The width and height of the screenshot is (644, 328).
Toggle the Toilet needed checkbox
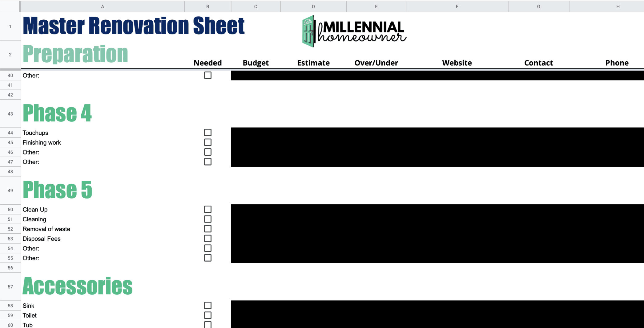(208, 315)
